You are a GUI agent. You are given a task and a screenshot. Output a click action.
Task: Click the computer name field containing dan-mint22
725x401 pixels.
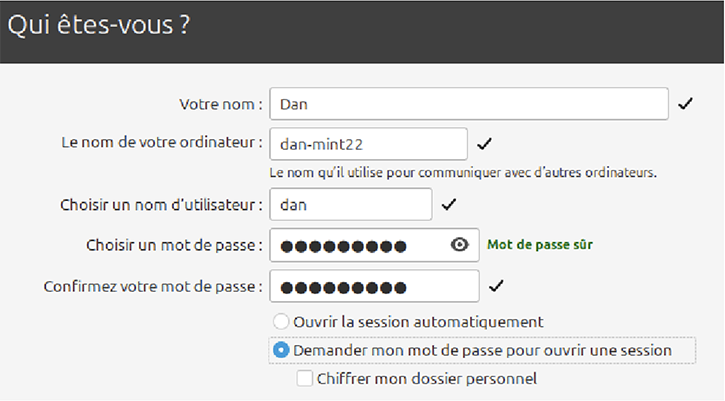coord(370,143)
